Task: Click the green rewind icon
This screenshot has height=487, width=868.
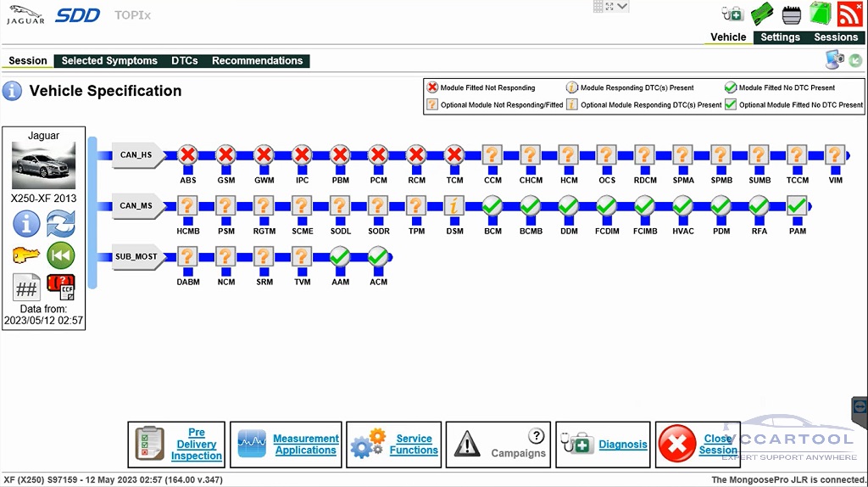Action: 60,255
